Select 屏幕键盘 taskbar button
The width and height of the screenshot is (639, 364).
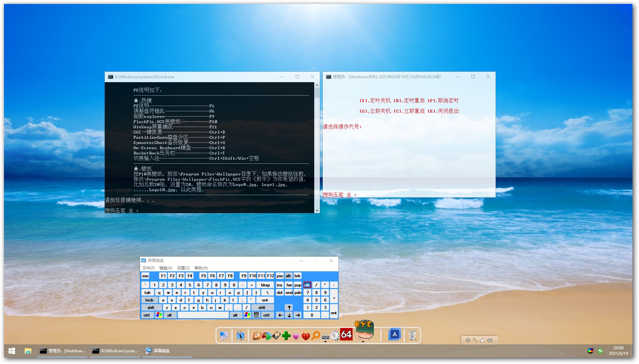(x=167, y=351)
